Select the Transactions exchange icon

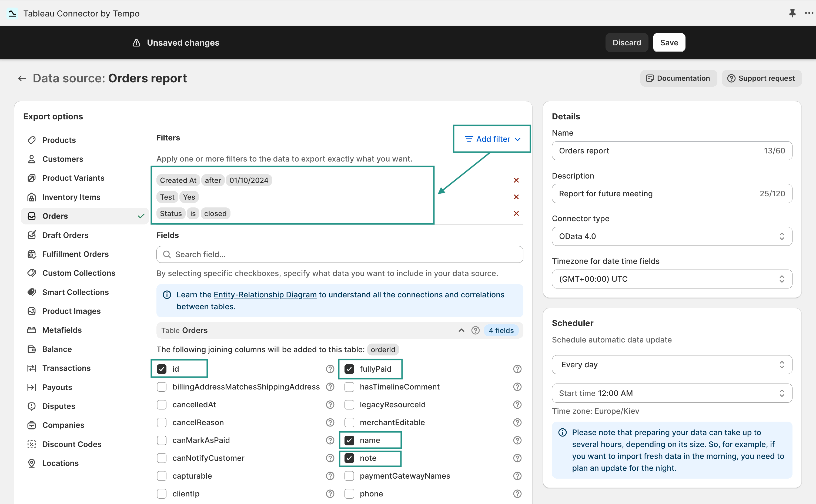coord(32,368)
